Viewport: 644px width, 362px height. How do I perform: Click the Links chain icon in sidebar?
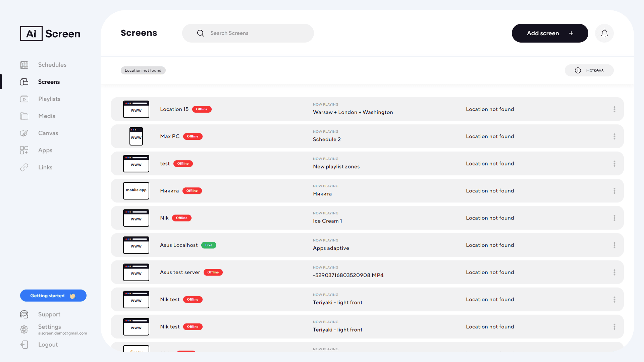24,167
